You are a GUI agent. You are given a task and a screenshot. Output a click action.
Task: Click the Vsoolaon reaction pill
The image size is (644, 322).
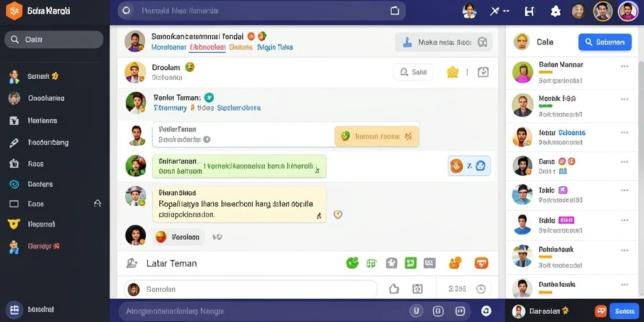pos(178,236)
